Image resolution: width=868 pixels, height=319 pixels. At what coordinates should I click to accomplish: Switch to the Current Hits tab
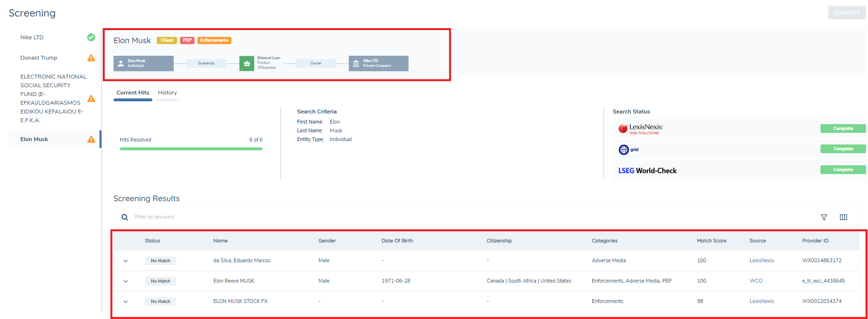coord(133,93)
